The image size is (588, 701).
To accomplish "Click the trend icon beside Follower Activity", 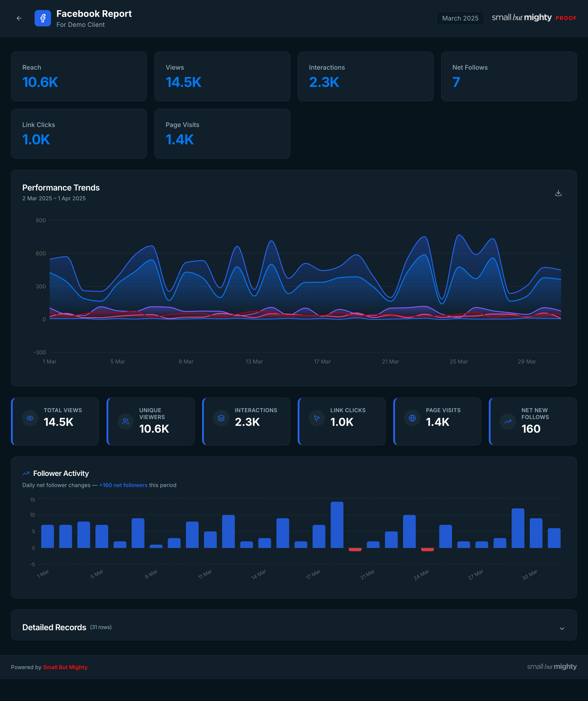I will click(26, 473).
